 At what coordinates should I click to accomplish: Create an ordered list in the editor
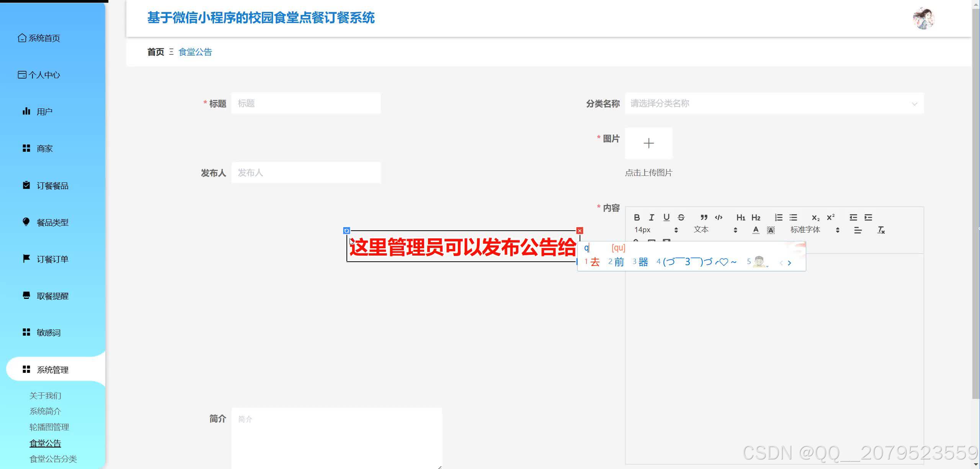pyautogui.click(x=778, y=218)
